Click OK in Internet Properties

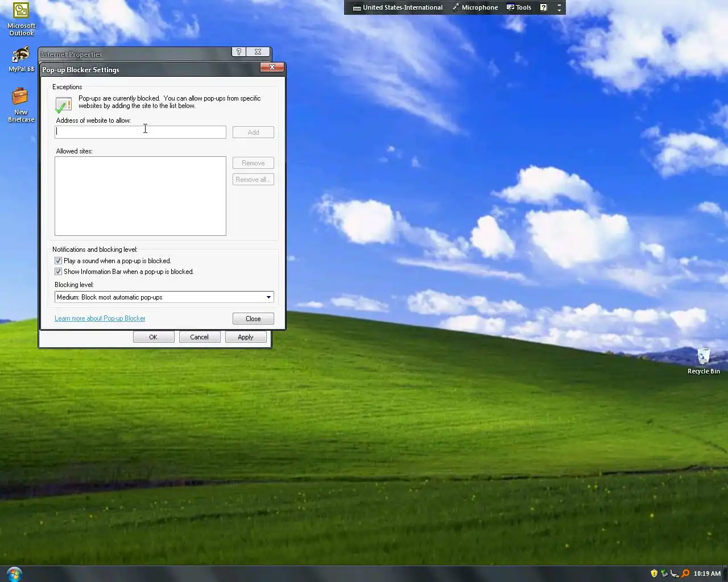point(154,337)
